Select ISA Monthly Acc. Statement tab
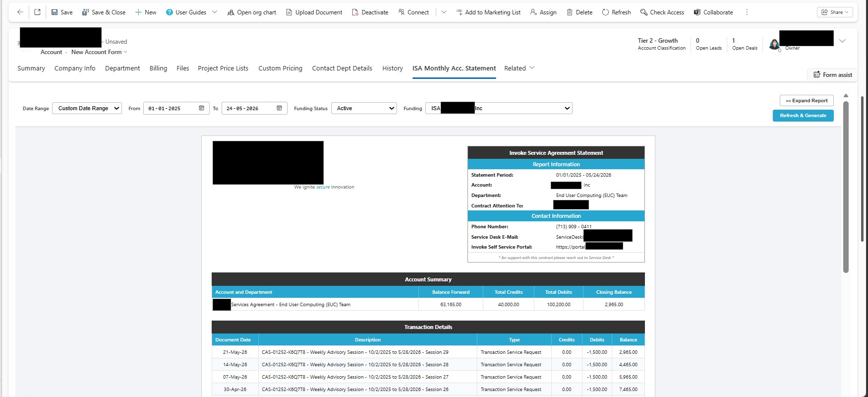Viewport: 868px width, 397px height. (454, 68)
